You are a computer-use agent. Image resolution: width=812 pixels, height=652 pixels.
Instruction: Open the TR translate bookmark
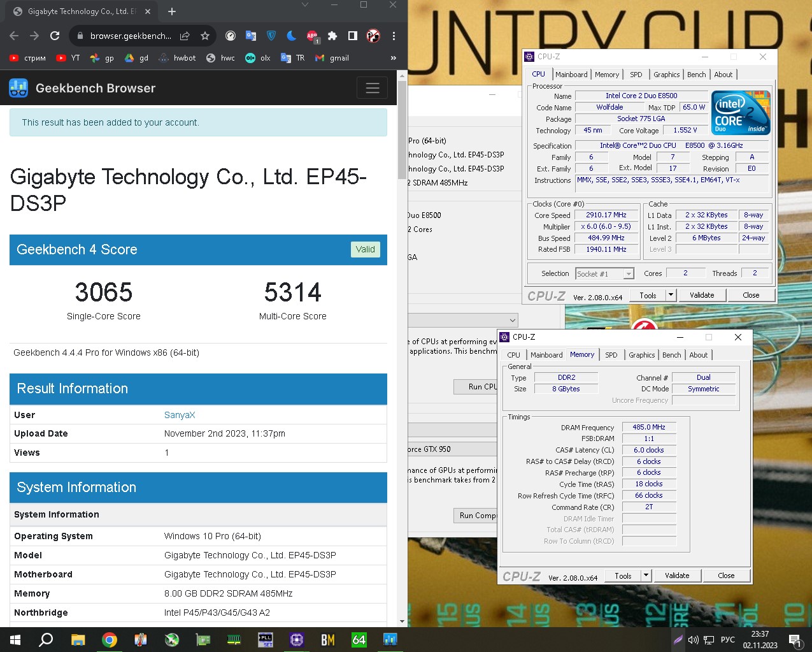[x=293, y=58]
